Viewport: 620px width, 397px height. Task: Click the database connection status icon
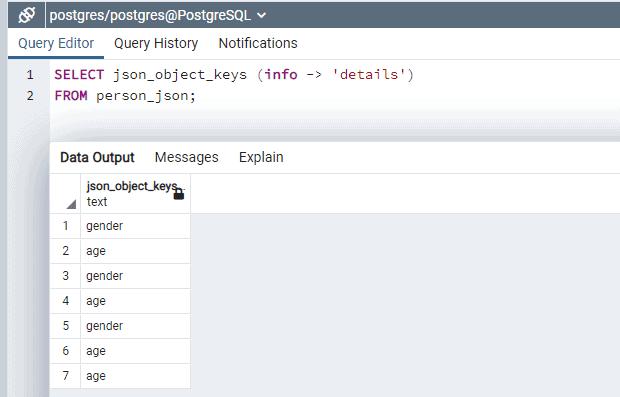pyautogui.click(x=26, y=15)
